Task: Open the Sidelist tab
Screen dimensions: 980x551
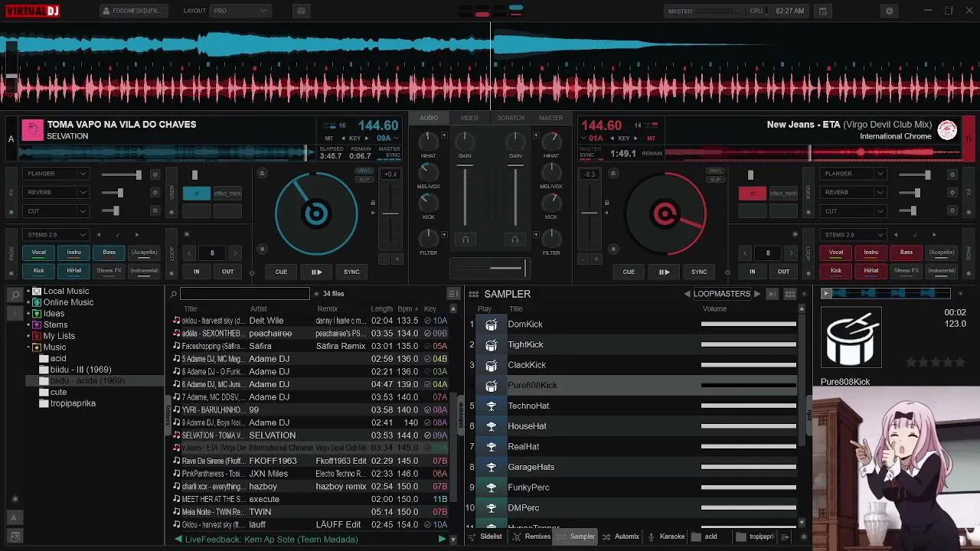Action: pos(485,536)
